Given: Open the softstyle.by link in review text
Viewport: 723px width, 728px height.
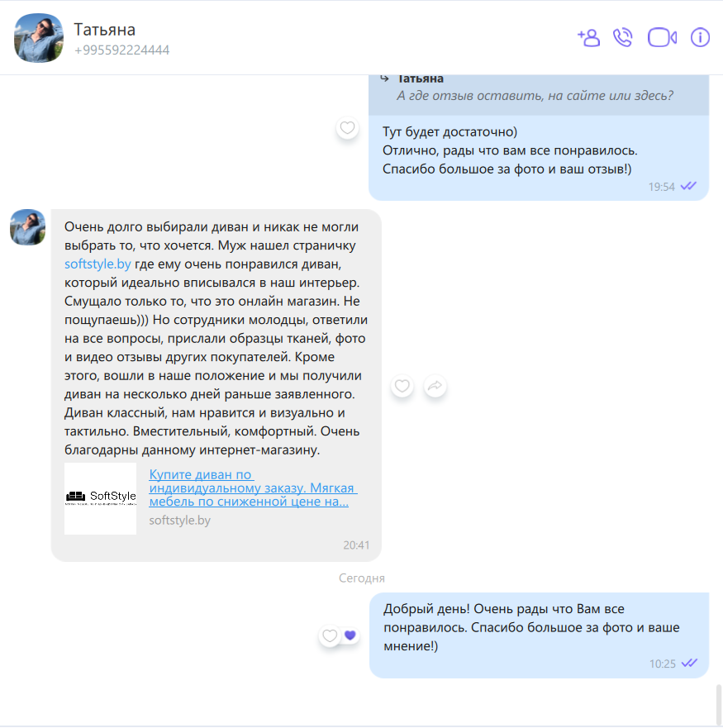Looking at the screenshot, I should point(98,264).
